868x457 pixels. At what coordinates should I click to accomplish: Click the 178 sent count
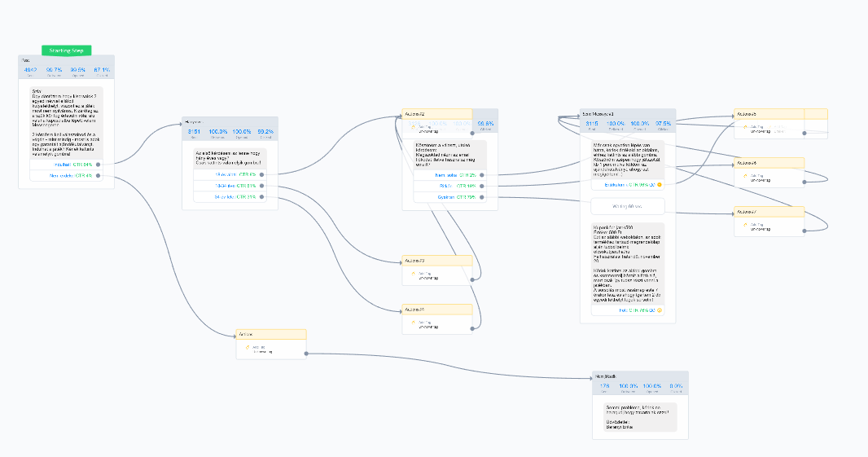coord(604,387)
